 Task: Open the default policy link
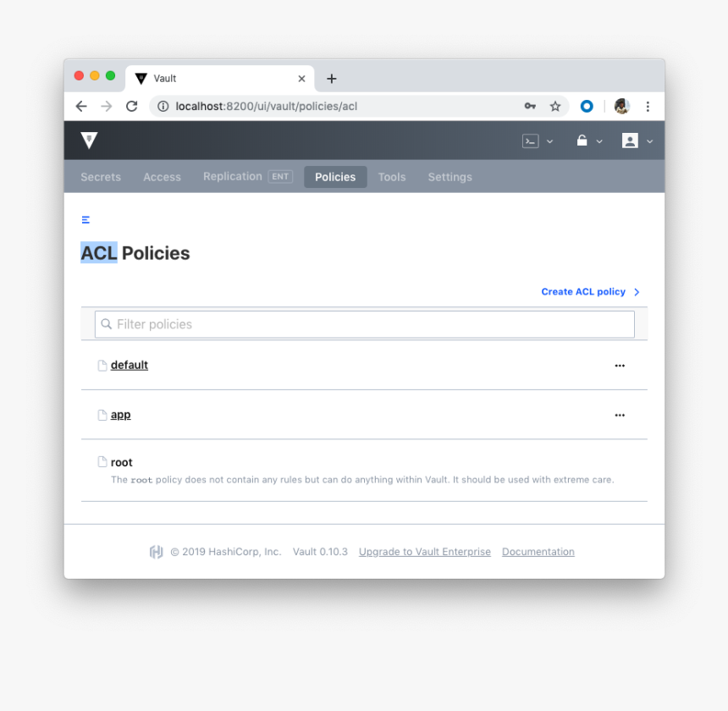coord(130,365)
